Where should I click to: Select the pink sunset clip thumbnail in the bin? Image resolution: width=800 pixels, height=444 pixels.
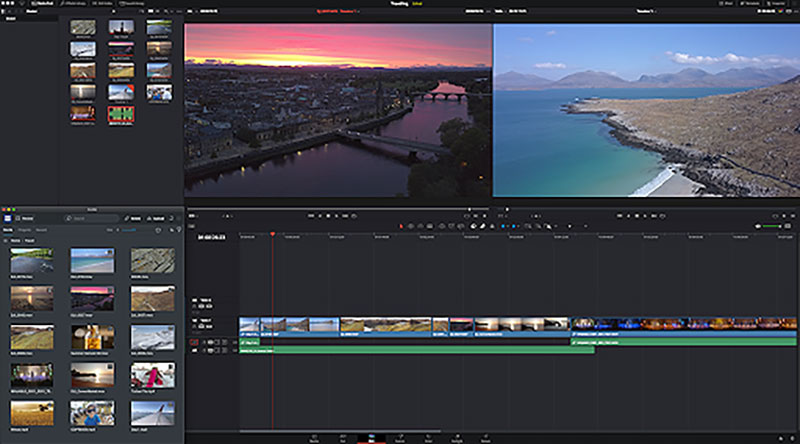pyautogui.click(x=92, y=297)
